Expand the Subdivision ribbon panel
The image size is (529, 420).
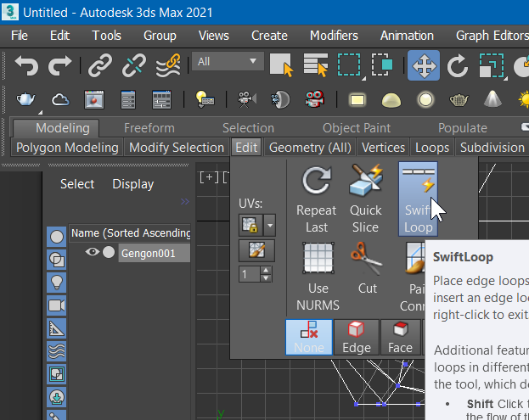point(492,148)
